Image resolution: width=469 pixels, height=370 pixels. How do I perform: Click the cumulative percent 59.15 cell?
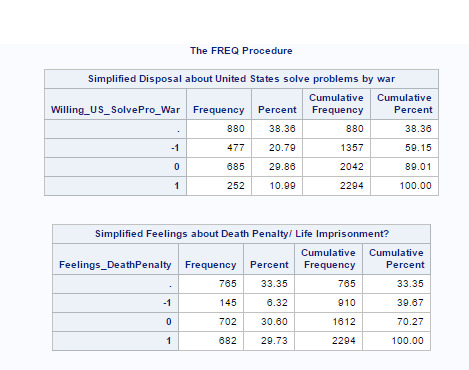point(404,148)
